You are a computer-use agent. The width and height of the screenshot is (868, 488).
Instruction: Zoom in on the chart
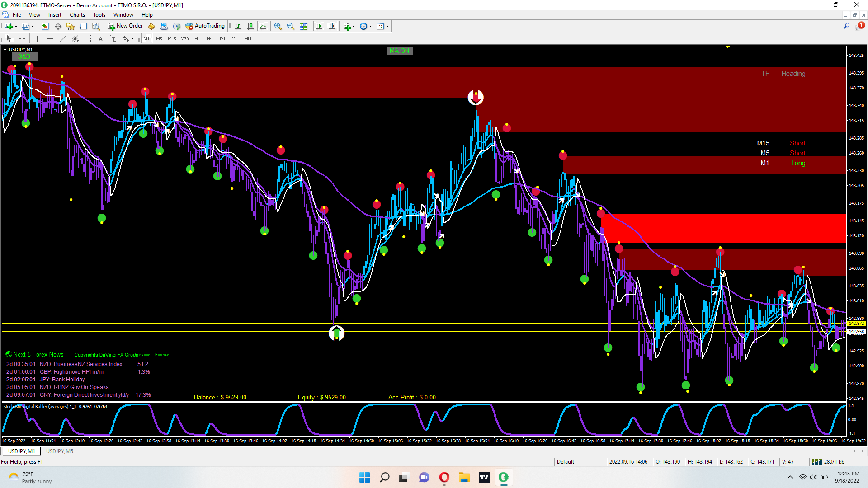(278, 26)
